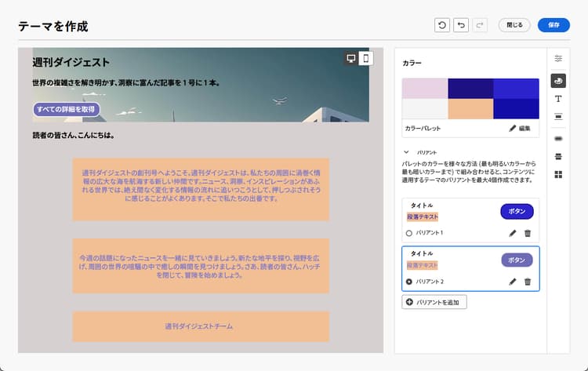Pick the peach orange palette swatch
588x371 pixels.
[x=470, y=109]
